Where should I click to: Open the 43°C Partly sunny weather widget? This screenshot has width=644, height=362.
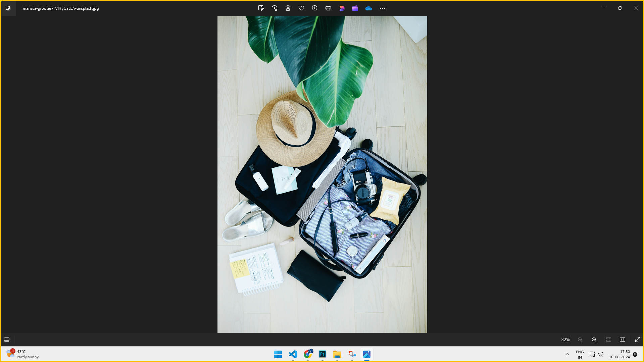pyautogui.click(x=23, y=354)
